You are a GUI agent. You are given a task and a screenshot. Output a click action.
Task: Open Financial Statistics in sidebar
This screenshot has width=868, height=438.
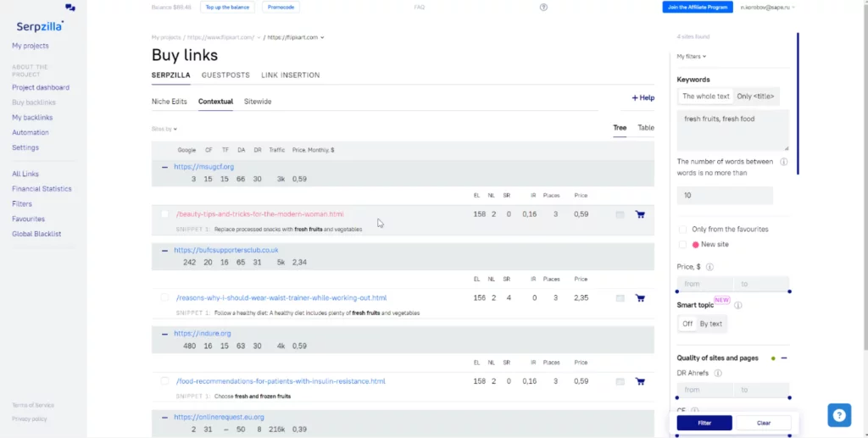[42, 189]
